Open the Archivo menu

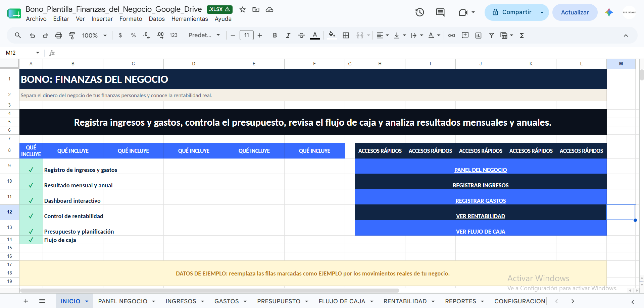pos(36,19)
